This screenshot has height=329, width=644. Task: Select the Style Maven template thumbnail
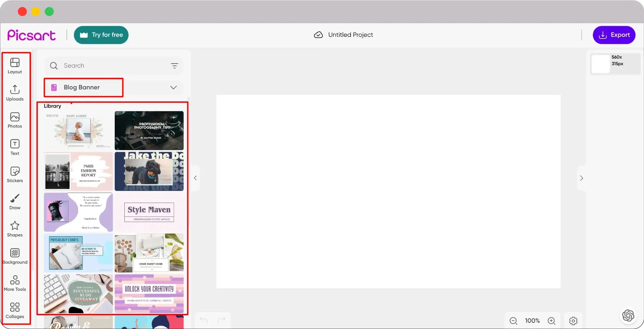[x=149, y=212]
